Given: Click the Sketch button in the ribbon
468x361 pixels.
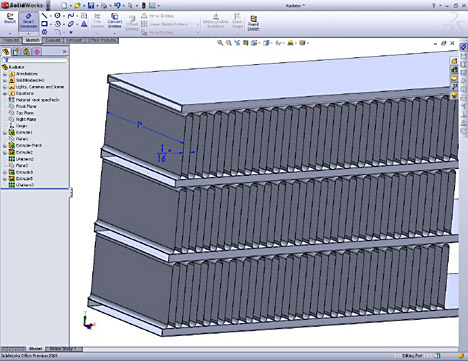Looking at the screenshot, I should pos(10,19).
